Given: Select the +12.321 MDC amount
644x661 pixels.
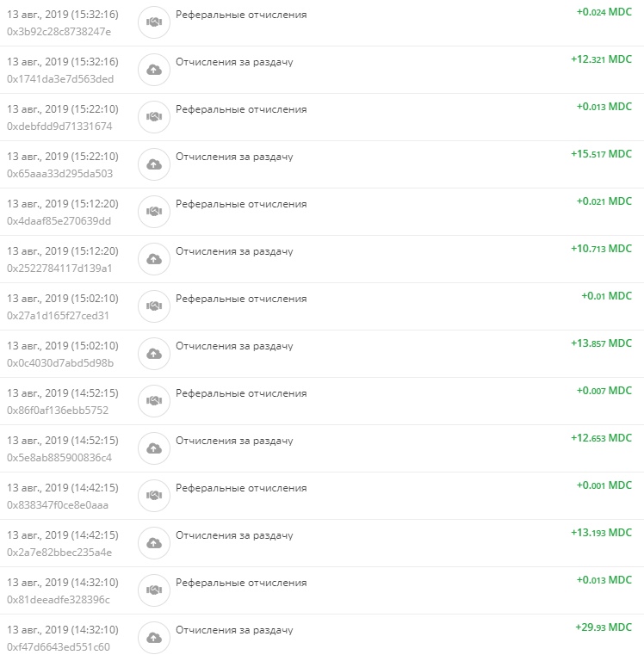Looking at the screenshot, I should [601, 59].
